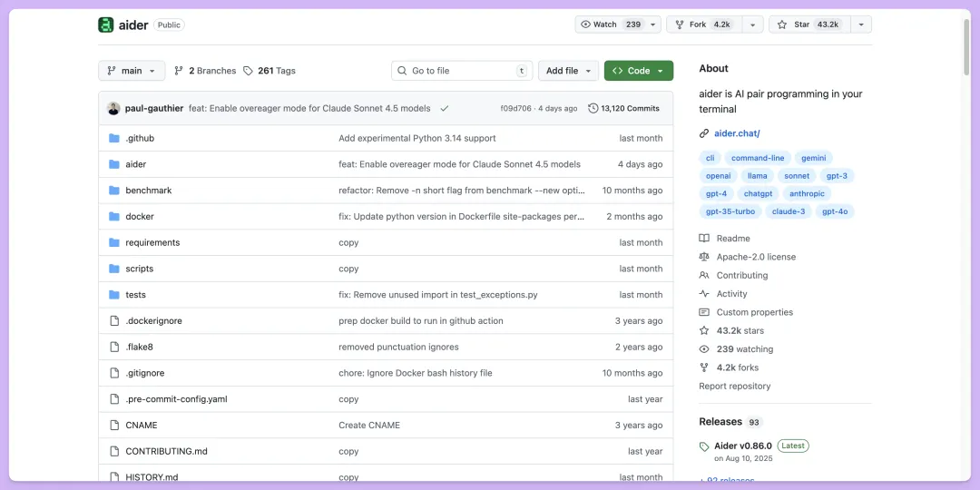Select the chatgpt topic tag
Viewport: 980px width, 490px height.
pyautogui.click(x=758, y=194)
